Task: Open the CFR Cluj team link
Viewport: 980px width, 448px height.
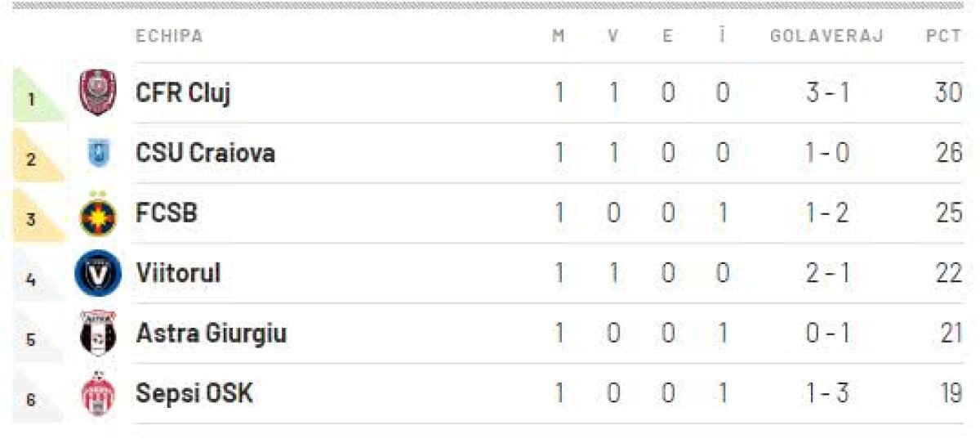Action: [x=183, y=93]
